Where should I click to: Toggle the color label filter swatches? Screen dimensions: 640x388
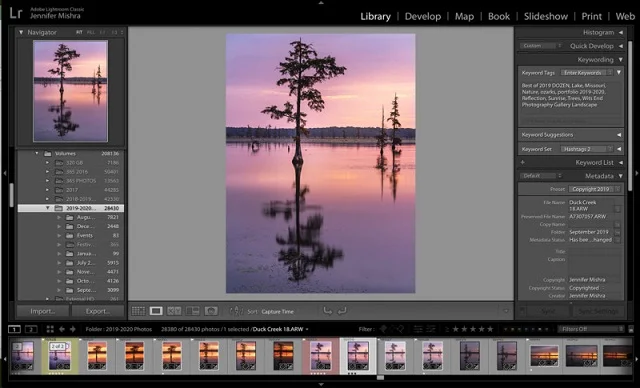[x=527, y=329]
